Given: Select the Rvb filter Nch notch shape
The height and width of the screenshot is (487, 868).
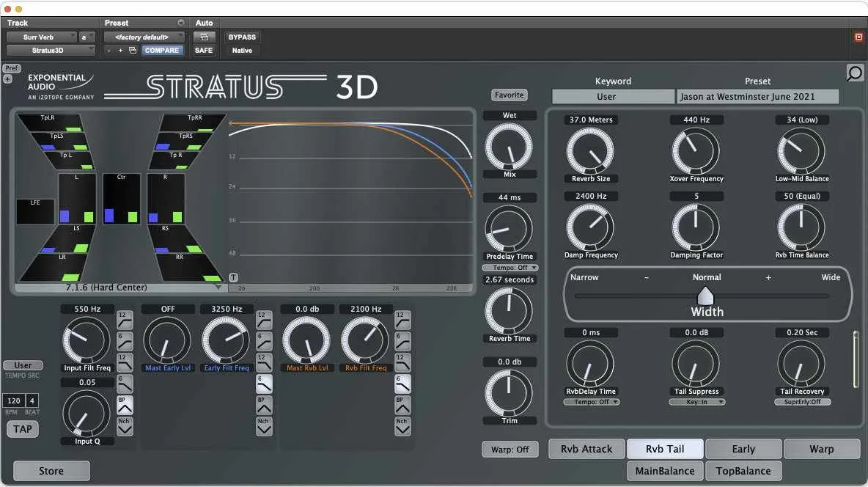Looking at the screenshot, I should (x=402, y=427).
